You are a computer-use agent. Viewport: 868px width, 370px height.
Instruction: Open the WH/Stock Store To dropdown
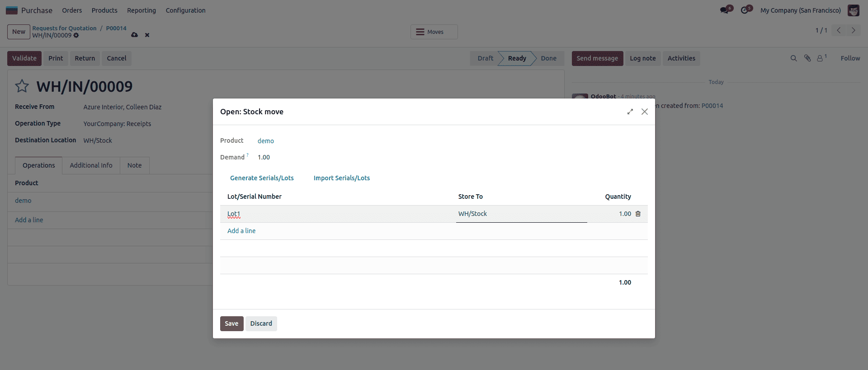click(x=521, y=214)
